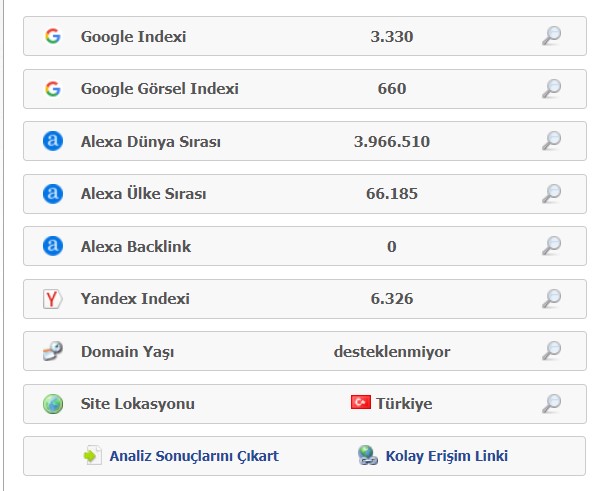Screen dimensions: 599x491
Task: Click the magnifier next to Domain Yaşı
Action: click(x=552, y=351)
